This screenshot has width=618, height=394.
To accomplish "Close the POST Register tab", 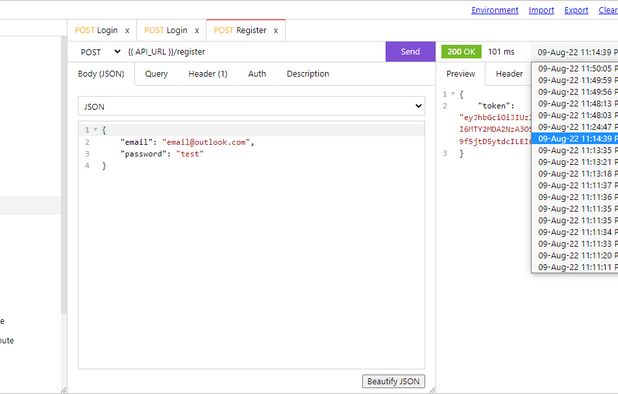I will 275,31.
